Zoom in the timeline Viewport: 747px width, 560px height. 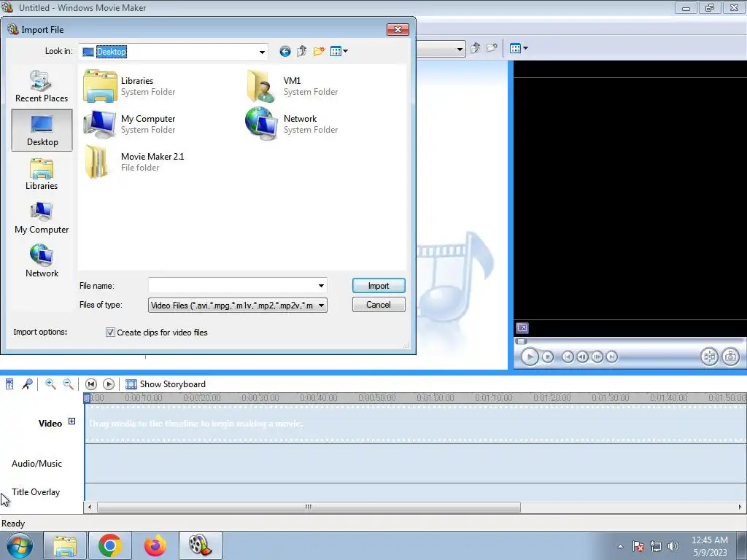click(x=50, y=384)
